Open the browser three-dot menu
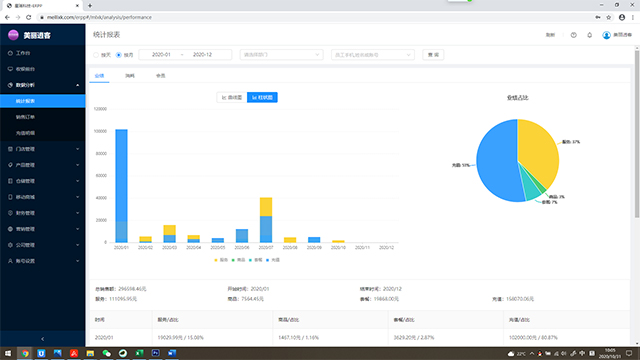 tap(633, 17)
